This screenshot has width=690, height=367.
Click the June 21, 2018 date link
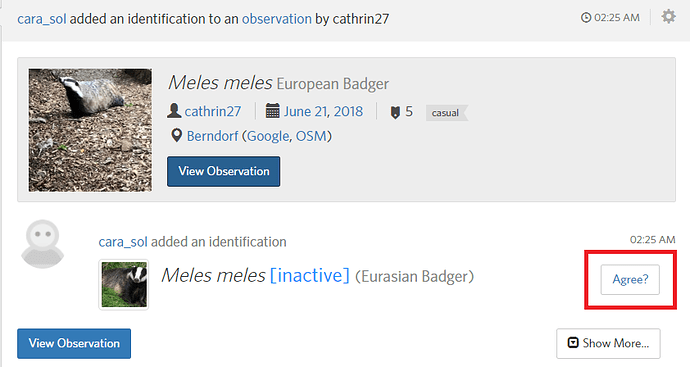[323, 111]
